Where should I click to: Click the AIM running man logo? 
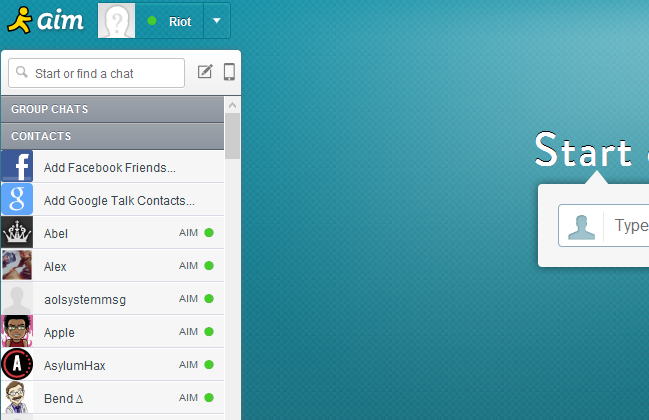pyautogui.click(x=19, y=20)
